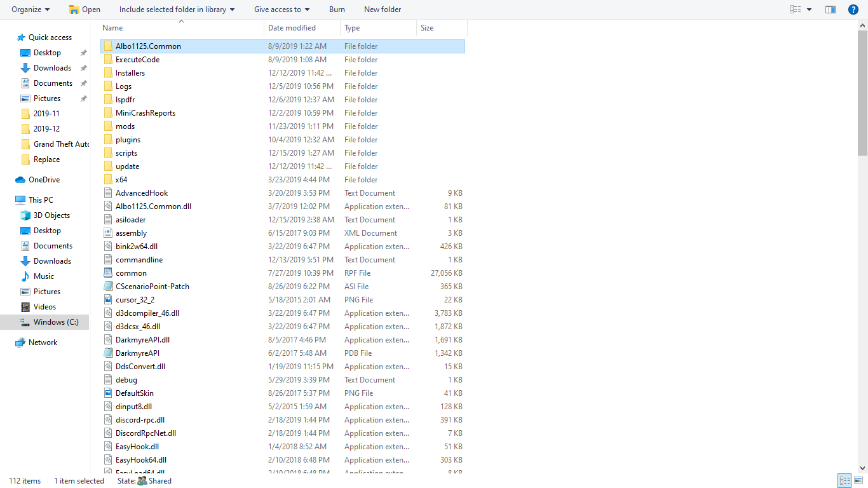Click the x64 folder icon

click(x=108, y=180)
